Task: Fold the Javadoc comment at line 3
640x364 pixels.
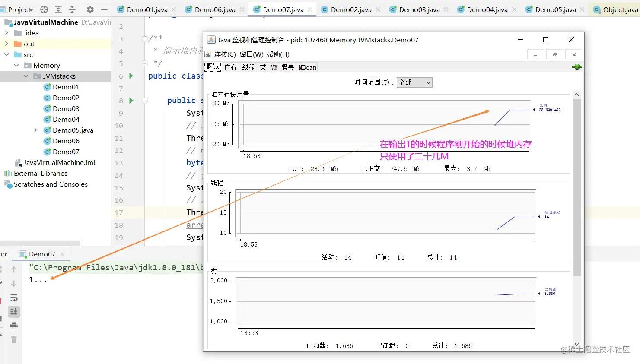Action: pyautogui.click(x=144, y=39)
